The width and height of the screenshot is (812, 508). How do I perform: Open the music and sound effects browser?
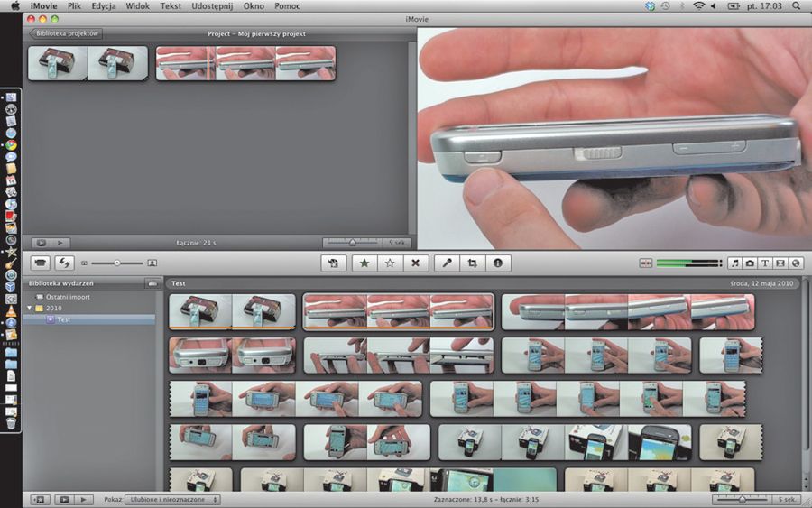click(734, 263)
